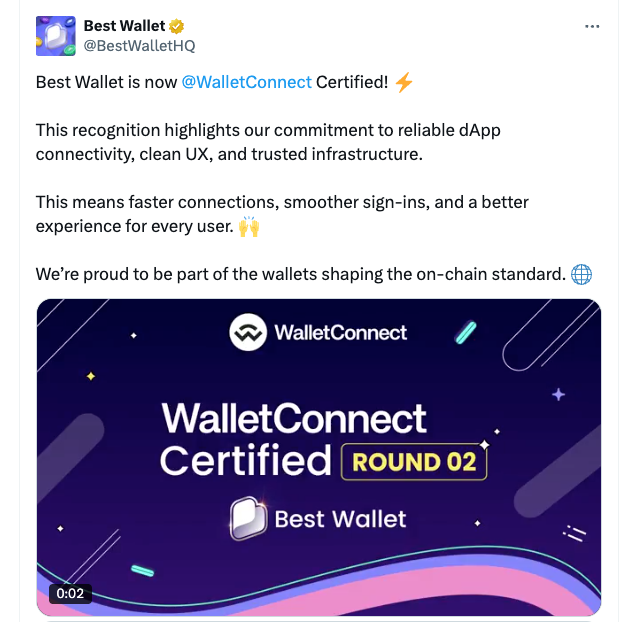Open the Best Wallet profile avatar
This screenshot has width=633, height=622.
[x=56, y=36]
